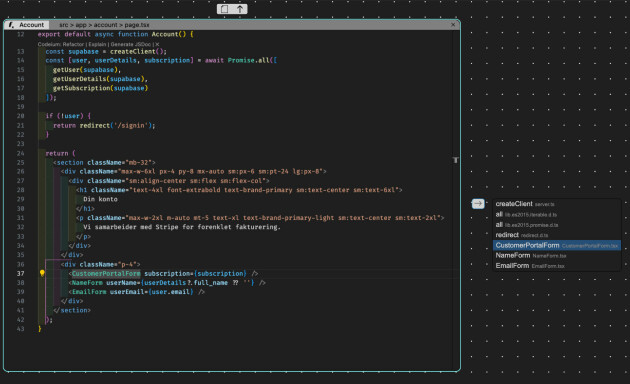Click line number 37 in the gutter
This screenshot has width=630, height=384.
(20, 274)
